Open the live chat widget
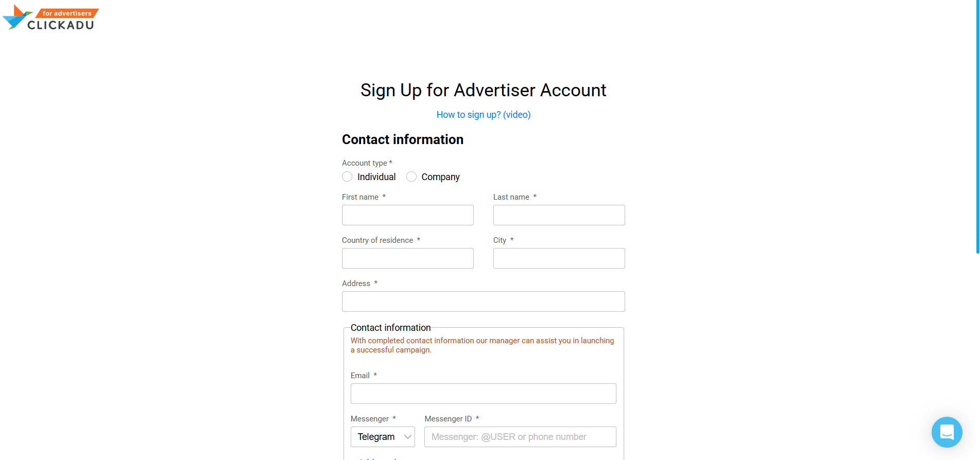 tap(947, 432)
